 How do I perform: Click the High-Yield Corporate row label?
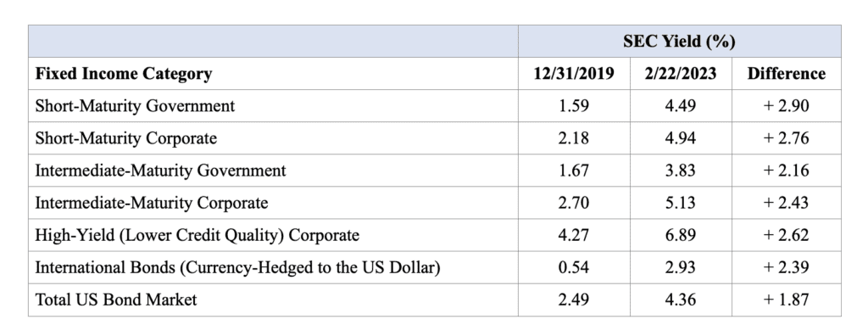coord(197,235)
